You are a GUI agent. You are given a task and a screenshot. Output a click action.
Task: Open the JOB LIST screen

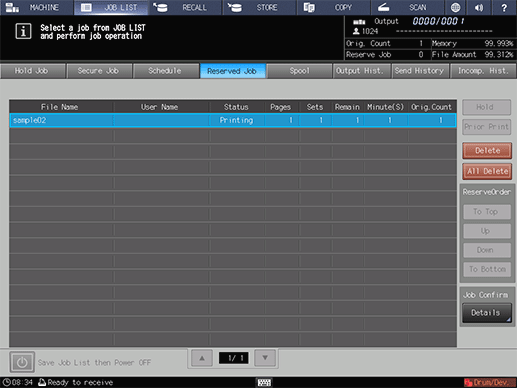(111, 7)
